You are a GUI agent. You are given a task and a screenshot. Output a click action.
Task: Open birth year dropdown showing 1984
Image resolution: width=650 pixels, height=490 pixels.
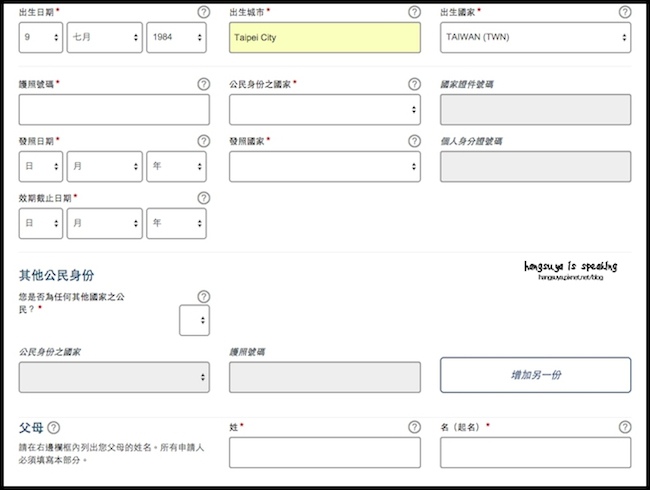pyautogui.click(x=176, y=37)
